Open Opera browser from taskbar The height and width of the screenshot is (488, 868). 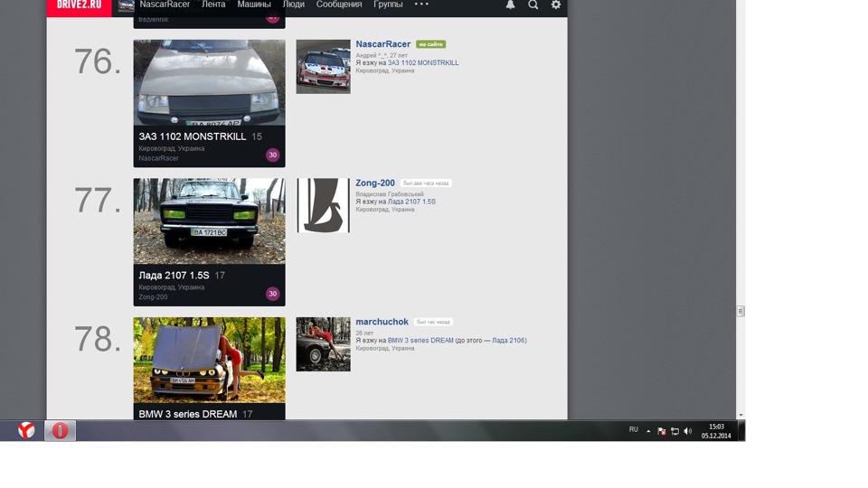point(60,430)
